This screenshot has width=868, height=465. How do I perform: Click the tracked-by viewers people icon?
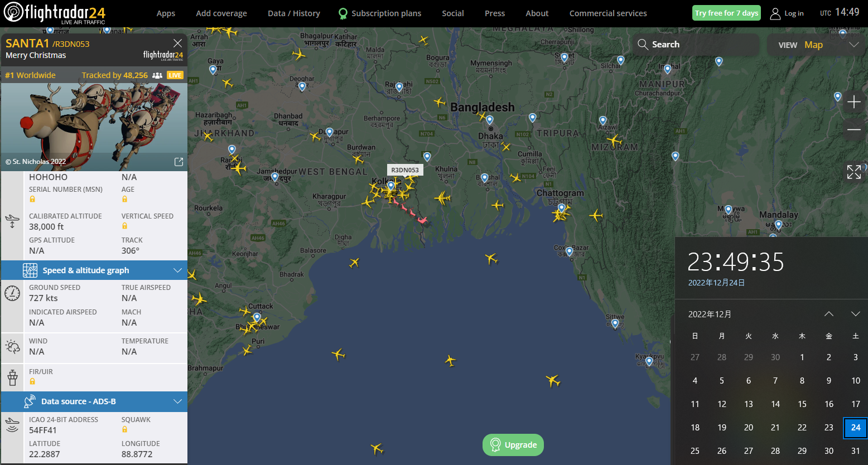(157, 75)
